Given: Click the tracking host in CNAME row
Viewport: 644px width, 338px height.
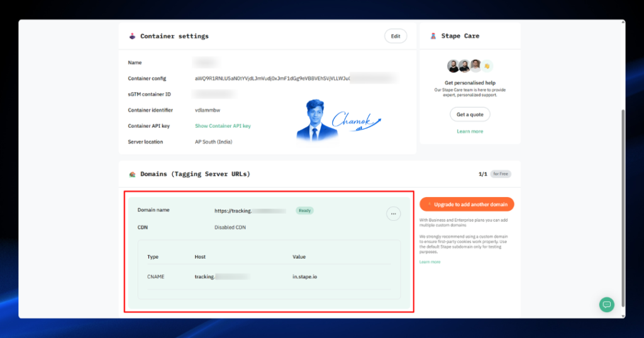Looking at the screenshot, I should (222, 277).
